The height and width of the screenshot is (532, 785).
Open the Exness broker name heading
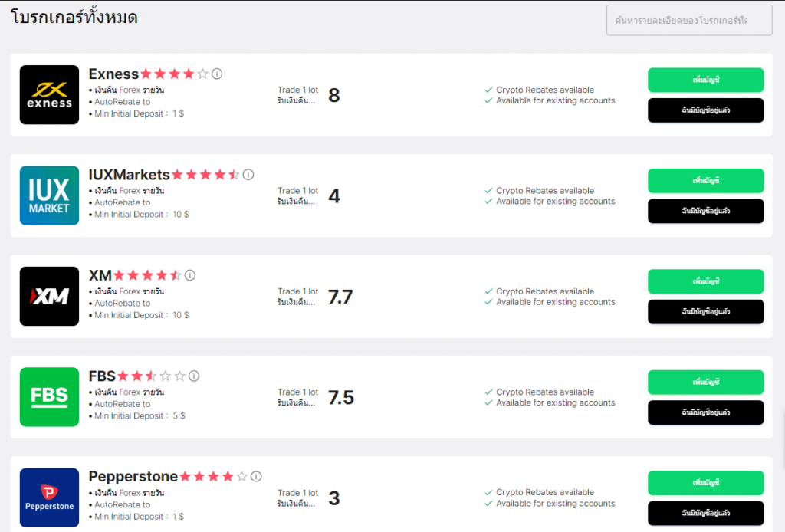coord(113,74)
